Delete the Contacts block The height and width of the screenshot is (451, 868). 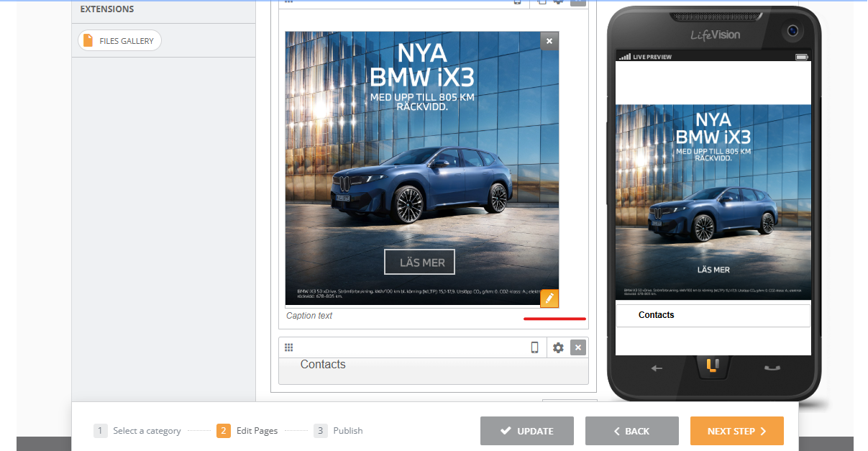(578, 347)
